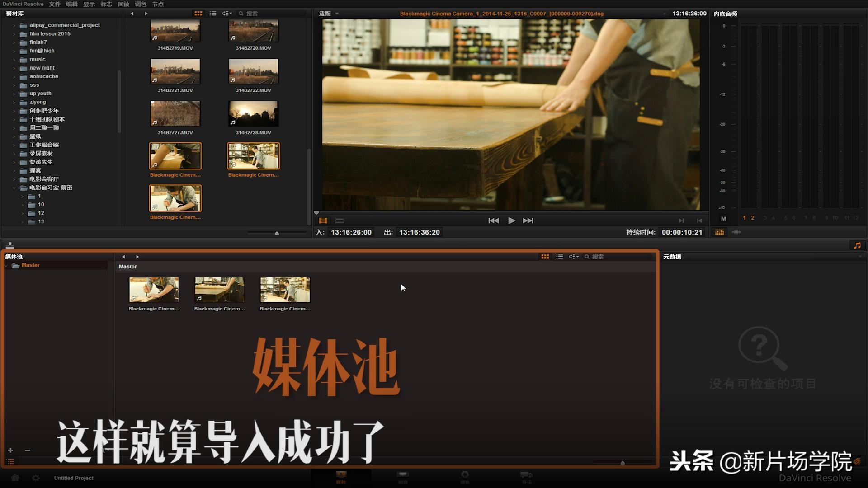Toggle audio channel 1
The height and width of the screenshot is (488, 868).
coord(744,218)
